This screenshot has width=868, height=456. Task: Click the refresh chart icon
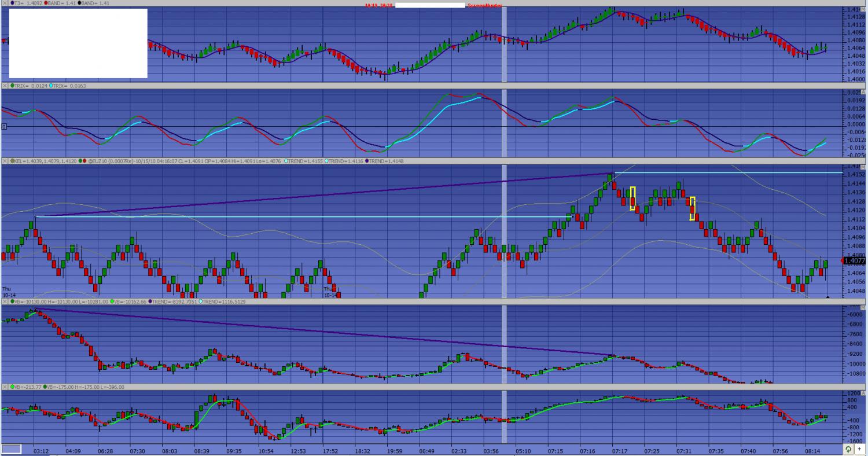tap(849, 448)
